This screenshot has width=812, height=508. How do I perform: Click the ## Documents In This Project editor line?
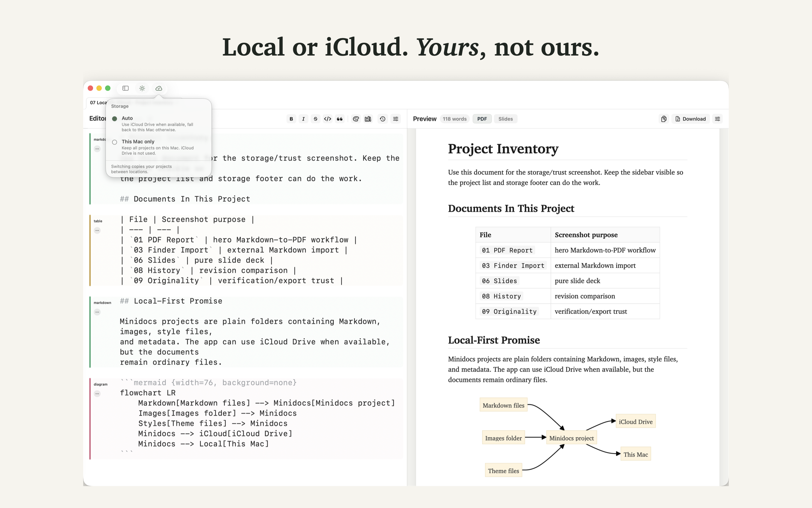(185, 199)
